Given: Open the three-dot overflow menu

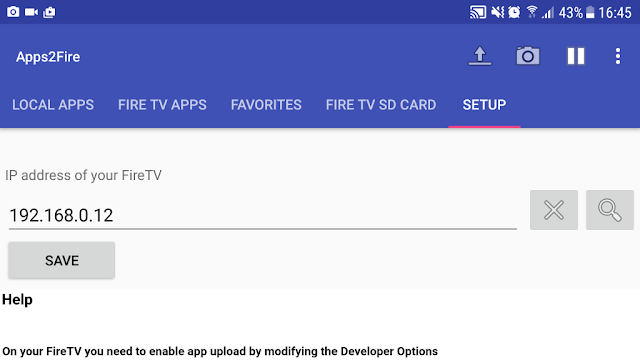Looking at the screenshot, I should [618, 56].
